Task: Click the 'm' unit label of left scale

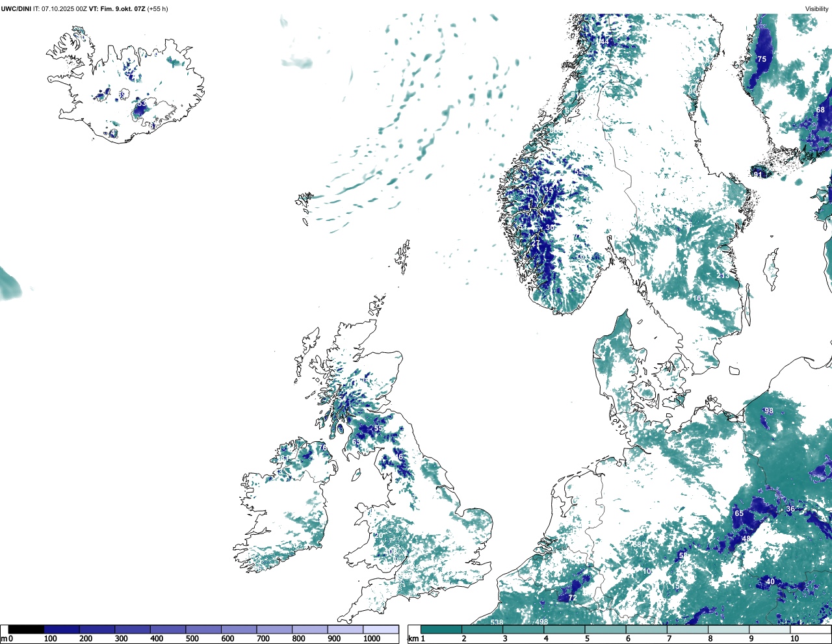Action: click(x=4, y=639)
